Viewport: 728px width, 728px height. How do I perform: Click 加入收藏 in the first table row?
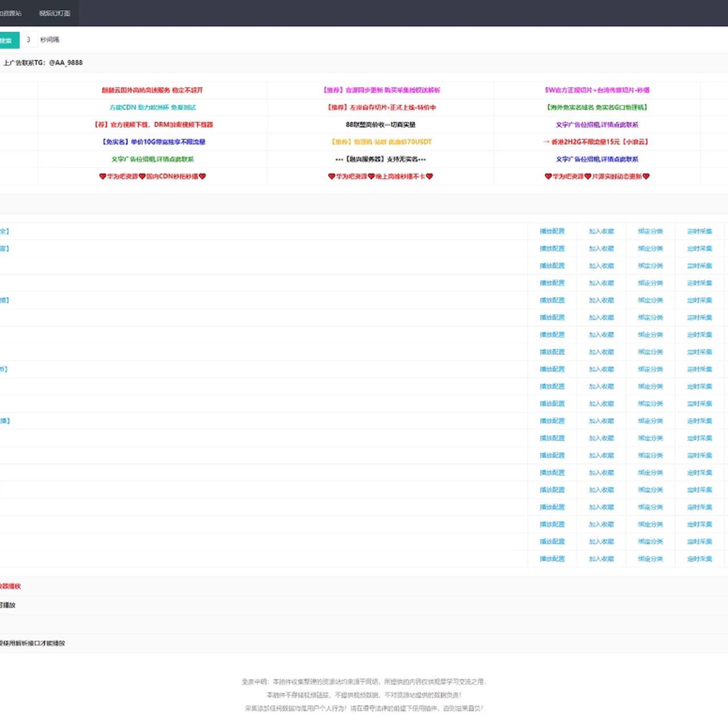pyautogui.click(x=601, y=231)
